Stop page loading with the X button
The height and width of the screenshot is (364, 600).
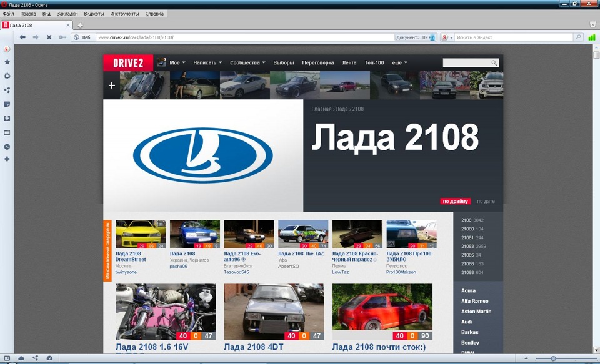pyautogui.click(x=49, y=37)
